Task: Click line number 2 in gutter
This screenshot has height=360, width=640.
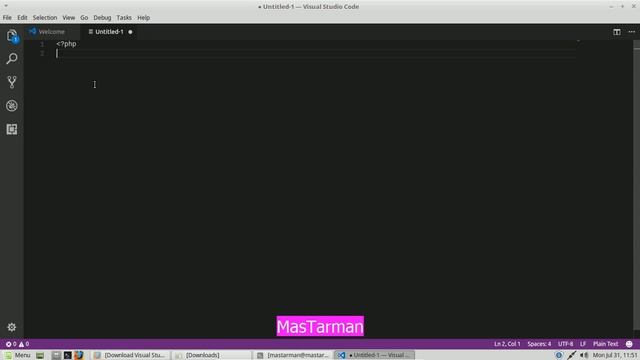Action: tap(42, 53)
